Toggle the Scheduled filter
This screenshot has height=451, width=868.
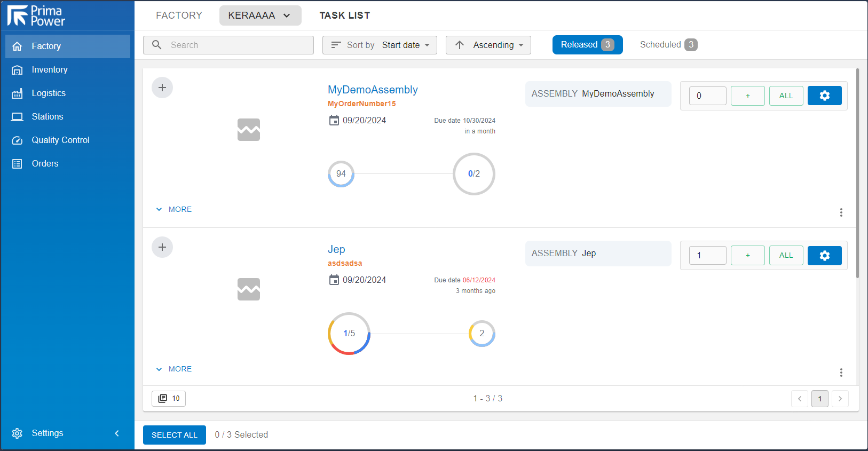(x=668, y=45)
